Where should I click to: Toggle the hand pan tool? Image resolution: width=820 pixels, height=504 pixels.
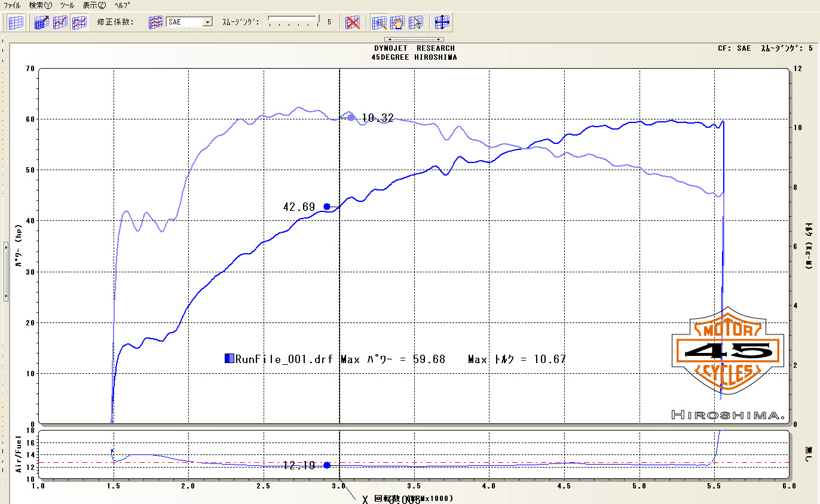pos(397,23)
